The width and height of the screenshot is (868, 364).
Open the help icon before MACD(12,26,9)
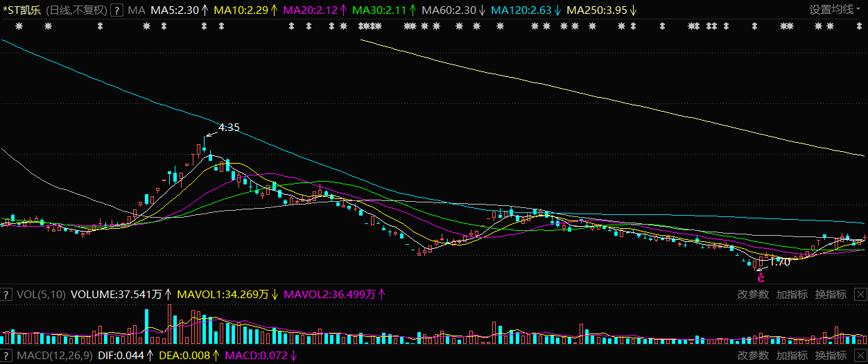coord(6,356)
